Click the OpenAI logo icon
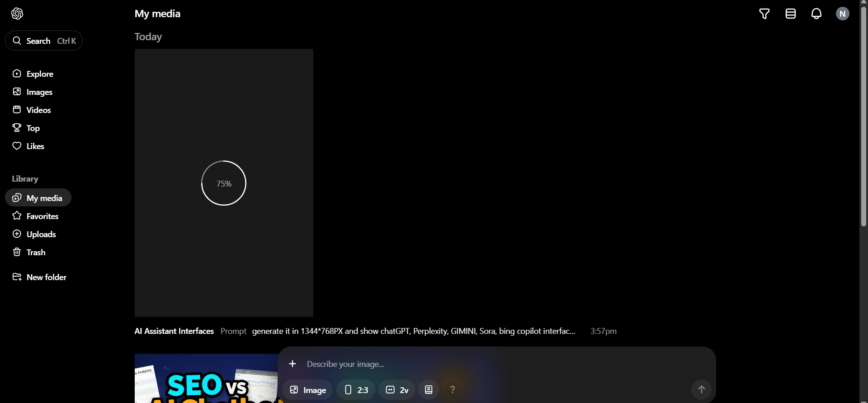The width and height of the screenshot is (868, 403). 17,14
